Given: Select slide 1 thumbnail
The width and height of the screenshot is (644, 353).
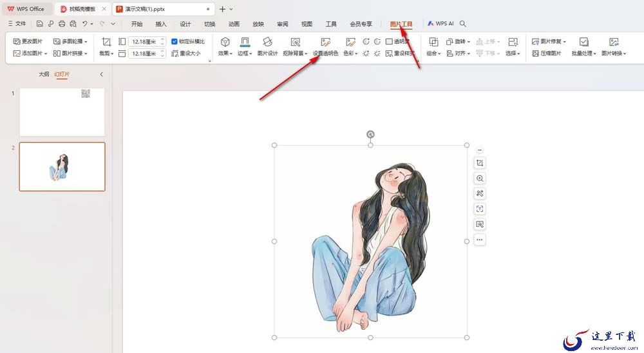Looking at the screenshot, I should pyautogui.click(x=62, y=112).
